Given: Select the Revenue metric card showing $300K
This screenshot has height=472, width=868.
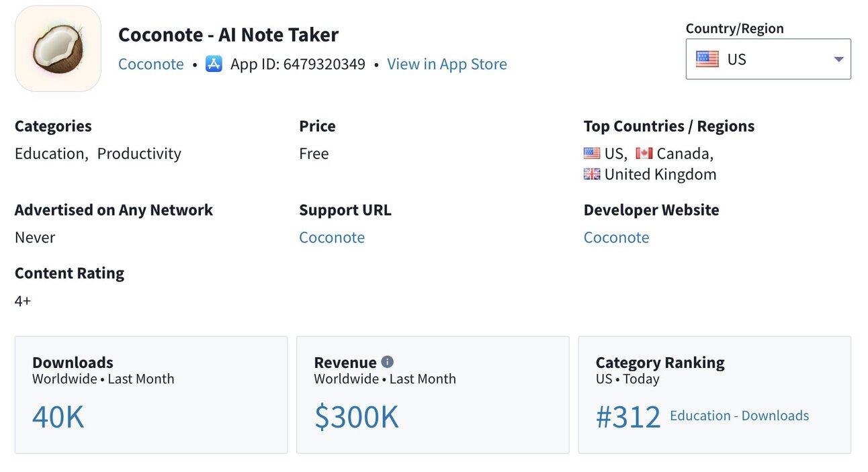Looking at the screenshot, I should point(433,395).
